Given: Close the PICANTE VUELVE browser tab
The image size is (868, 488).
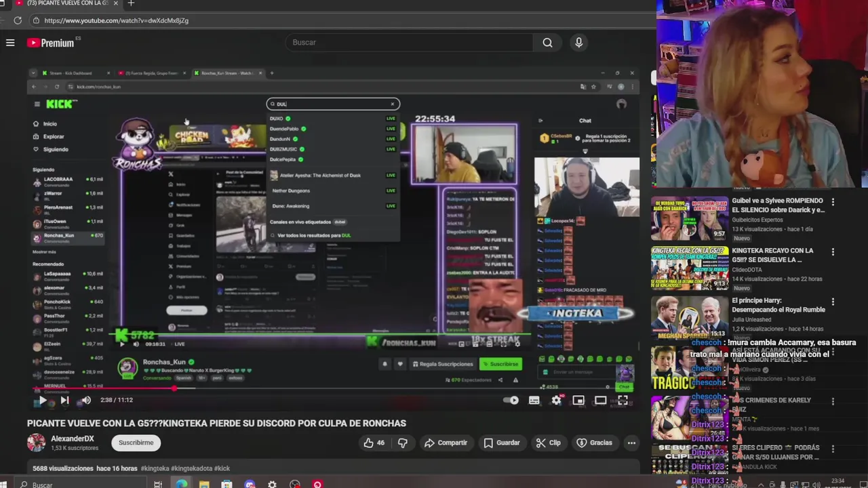Looking at the screenshot, I should (115, 3).
